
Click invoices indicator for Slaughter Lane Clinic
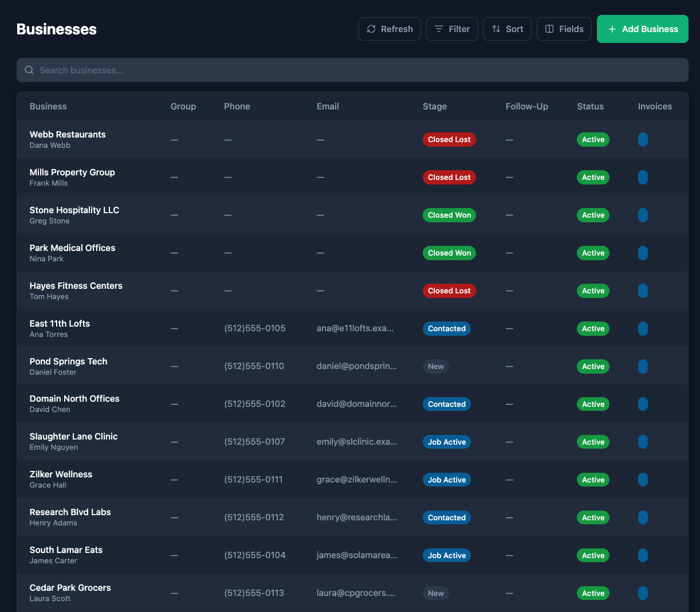click(x=643, y=442)
